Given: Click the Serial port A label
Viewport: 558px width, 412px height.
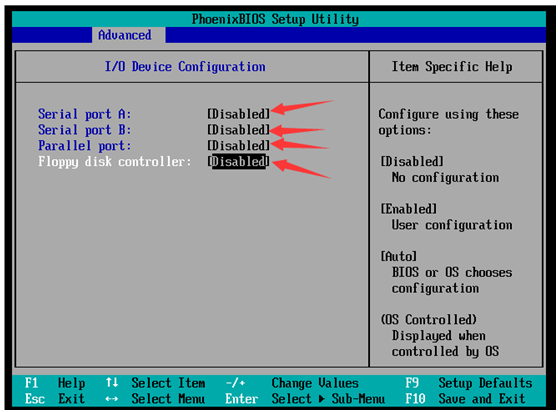Looking at the screenshot, I should point(84,114).
